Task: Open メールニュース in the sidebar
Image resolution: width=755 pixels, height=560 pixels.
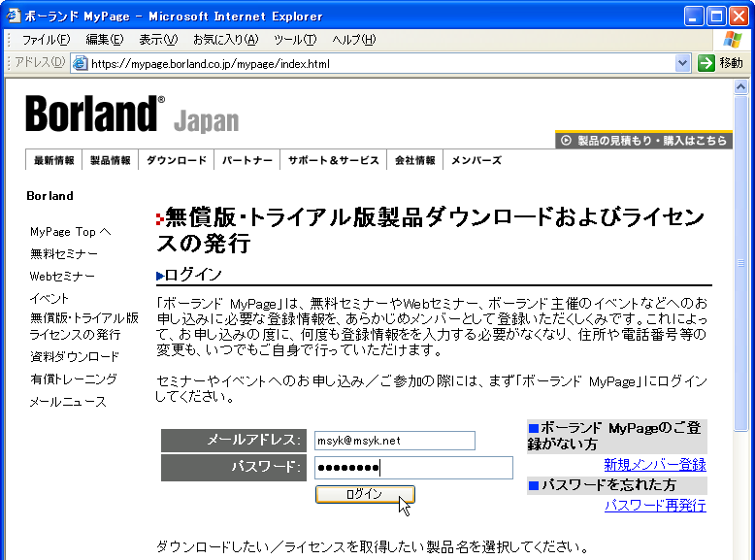Action: point(68,402)
